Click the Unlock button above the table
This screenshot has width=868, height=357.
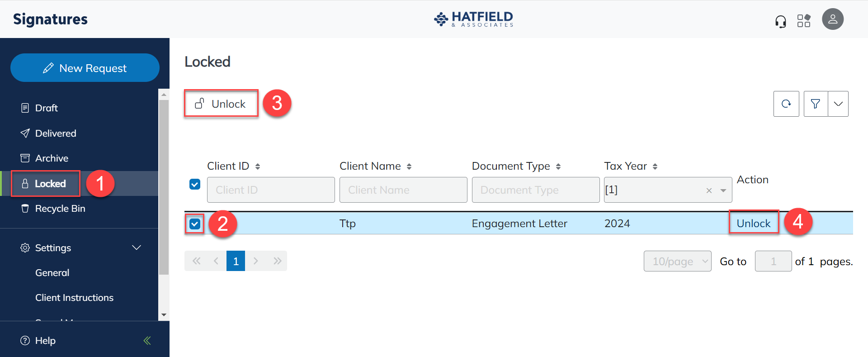coord(221,104)
